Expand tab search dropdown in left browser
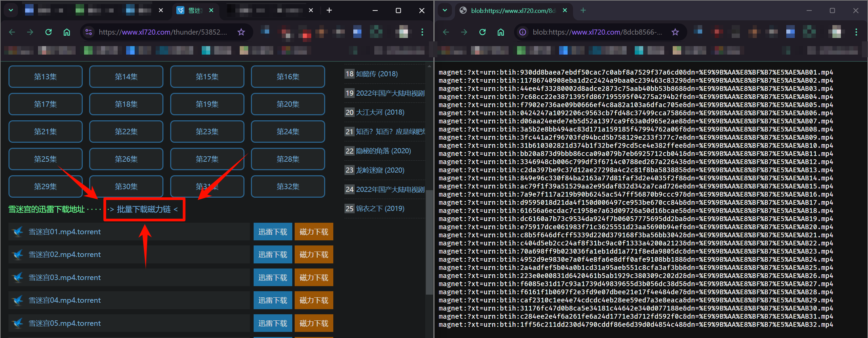The height and width of the screenshot is (338, 868). click(x=11, y=10)
